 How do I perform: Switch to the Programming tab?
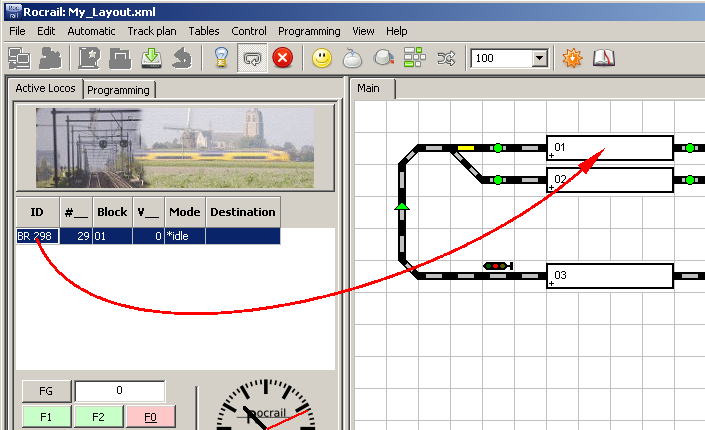(118, 90)
